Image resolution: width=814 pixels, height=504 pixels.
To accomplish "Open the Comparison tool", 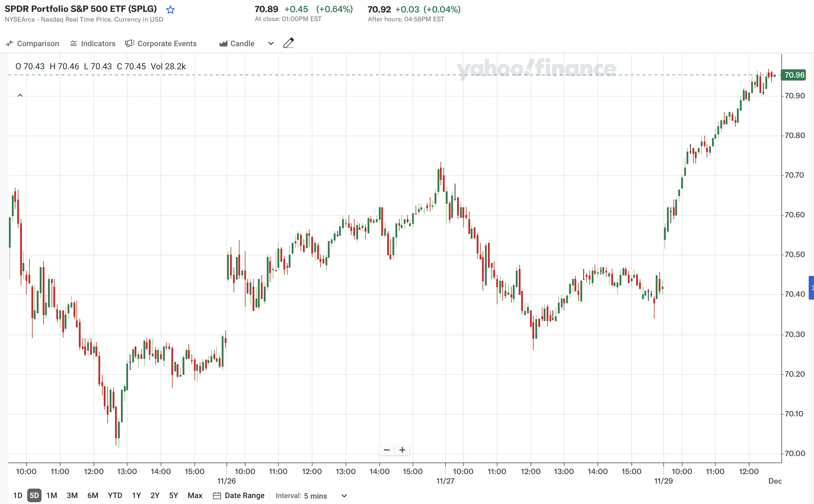I will (32, 44).
